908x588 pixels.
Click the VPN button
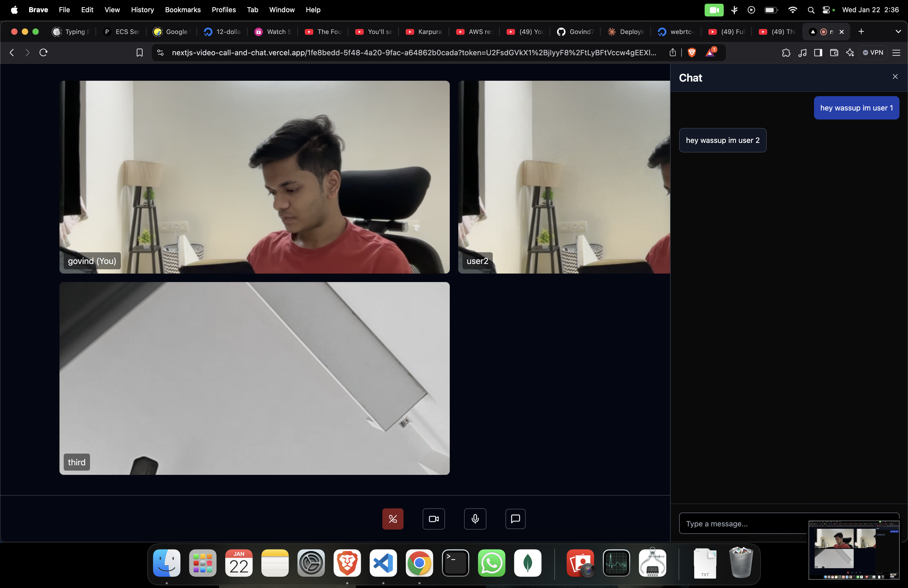coord(873,53)
